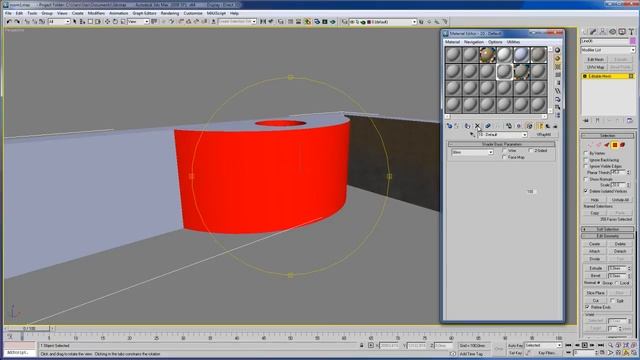Click Get Material icon in Material Editor
The image size is (640, 360).
coord(449,126)
